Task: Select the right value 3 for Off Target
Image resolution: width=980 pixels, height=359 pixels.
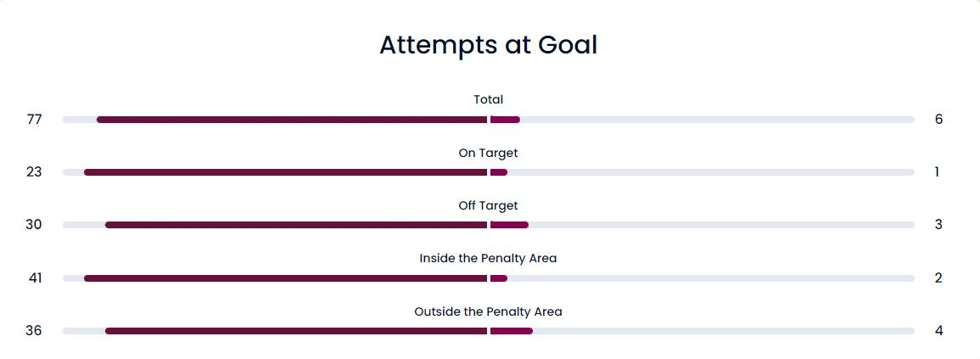Action: [x=938, y=225]
